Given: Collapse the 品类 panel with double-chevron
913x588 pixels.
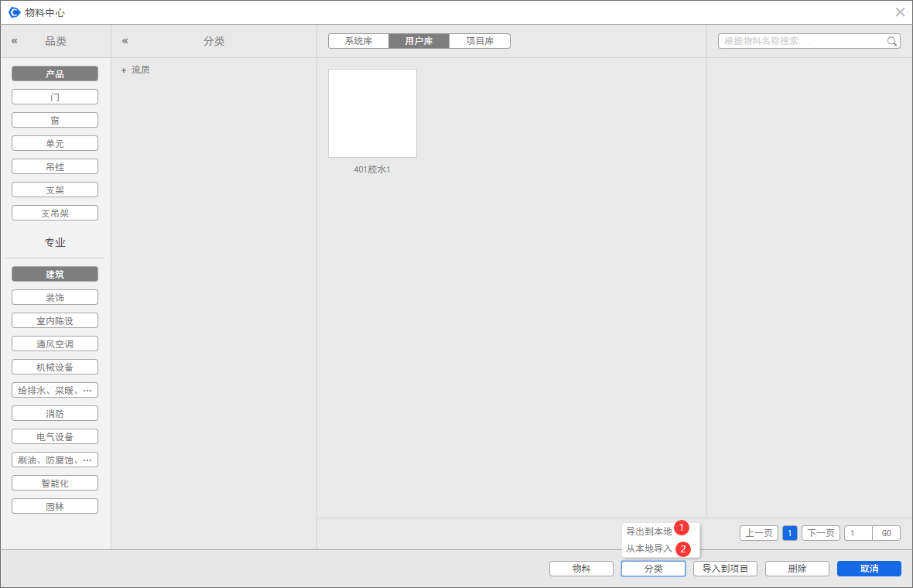Looking at the screenshot, I should coord(14,41).
